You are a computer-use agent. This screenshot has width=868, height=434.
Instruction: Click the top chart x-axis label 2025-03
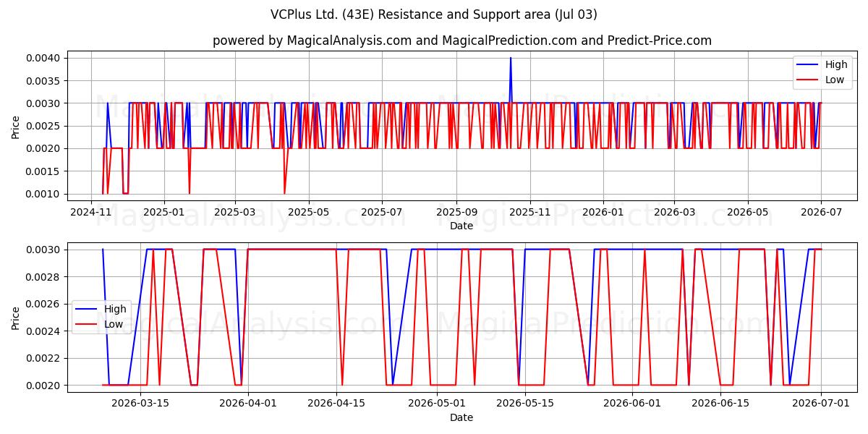coord(235,212)
